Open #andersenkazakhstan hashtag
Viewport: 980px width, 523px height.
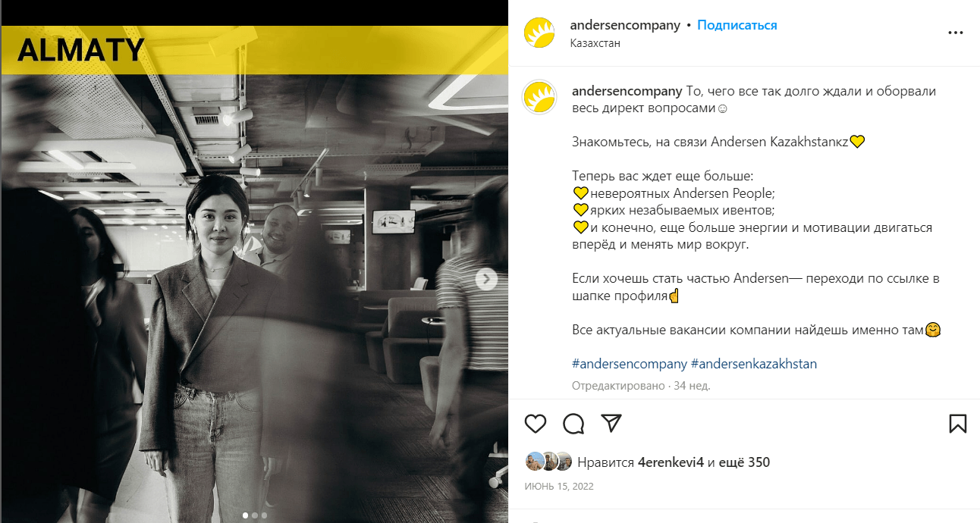(x=754, y=364)
